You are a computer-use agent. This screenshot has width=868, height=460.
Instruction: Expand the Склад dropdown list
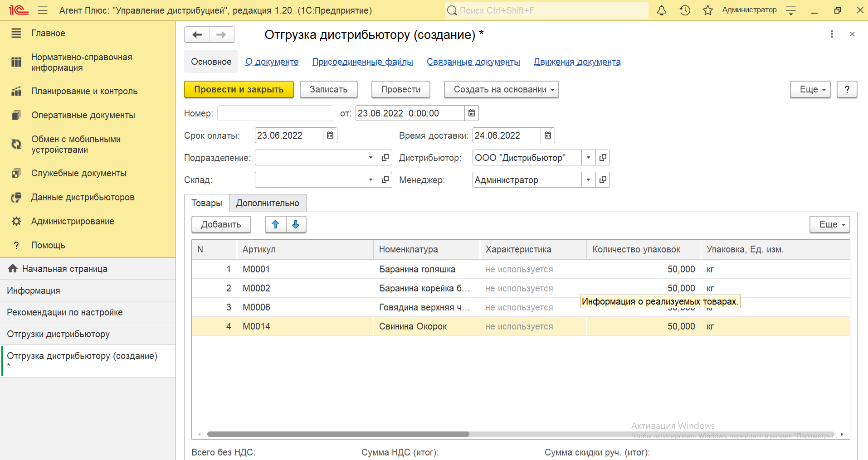point(371,180)
